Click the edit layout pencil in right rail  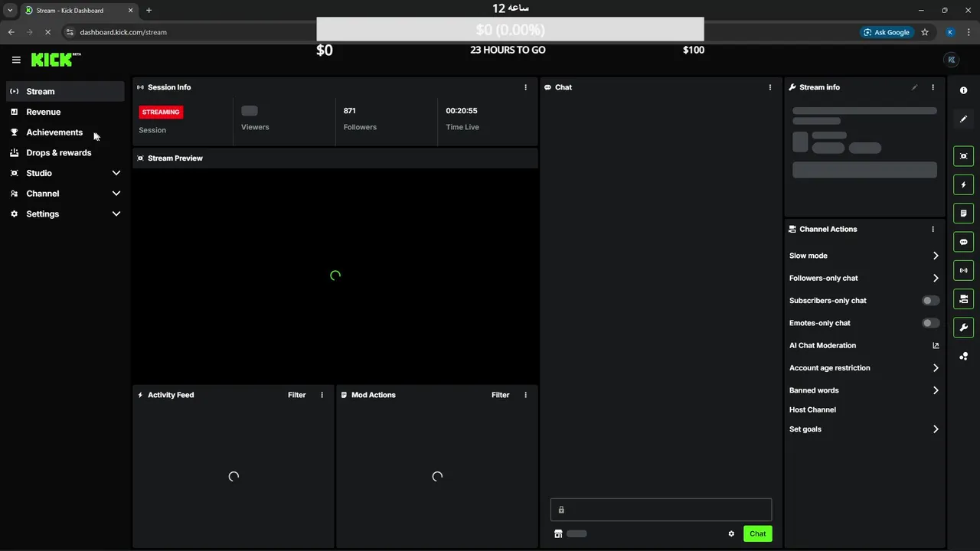pyautogui.click(x=963, y=119)
